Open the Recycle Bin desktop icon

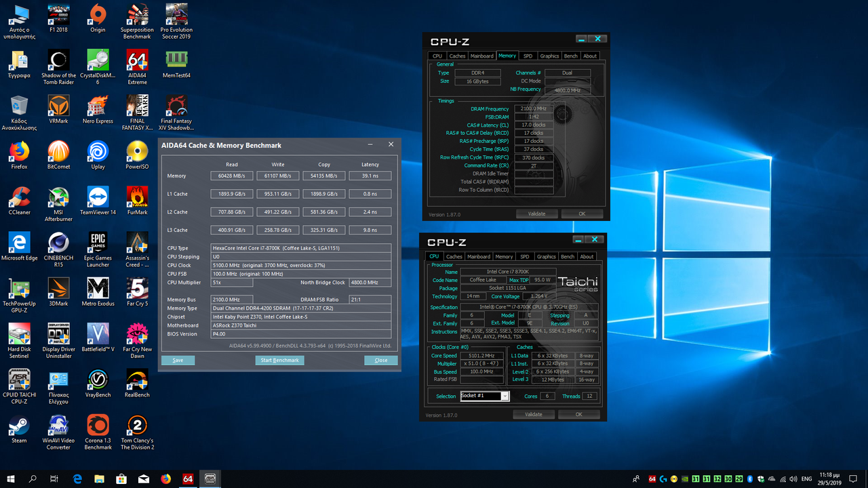point(19,113)
